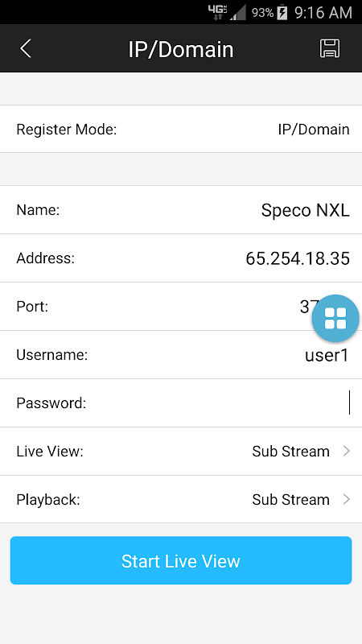Expand Playback stream chevron
Screen dimensions: 362x644
point(347,499)
